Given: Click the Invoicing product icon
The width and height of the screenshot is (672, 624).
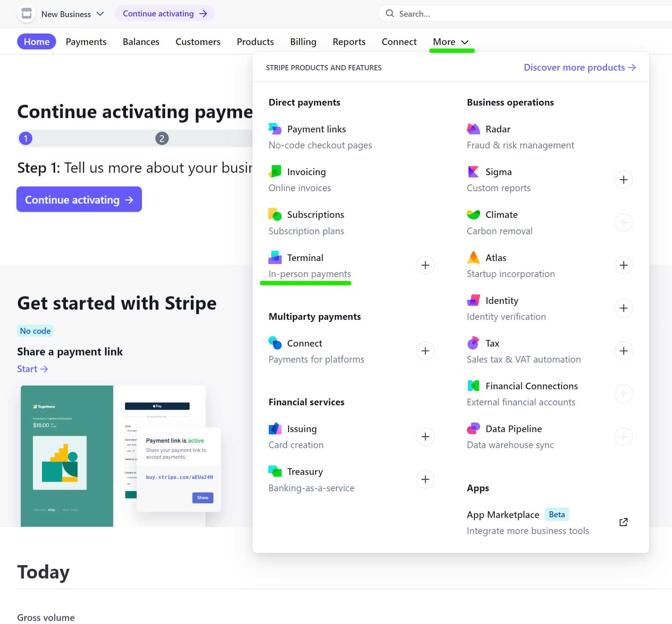Looking at the screenshot, I should tap(275, 171).
